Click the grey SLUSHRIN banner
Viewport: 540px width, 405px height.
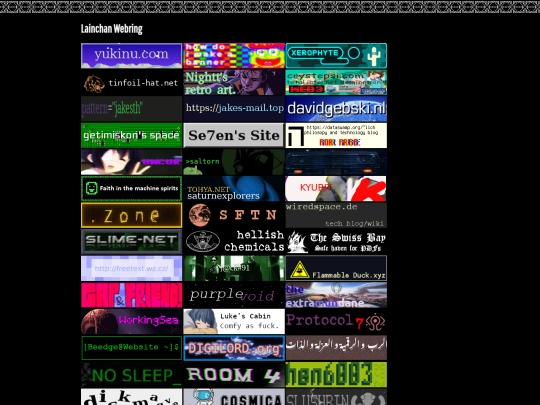[336, 397]
